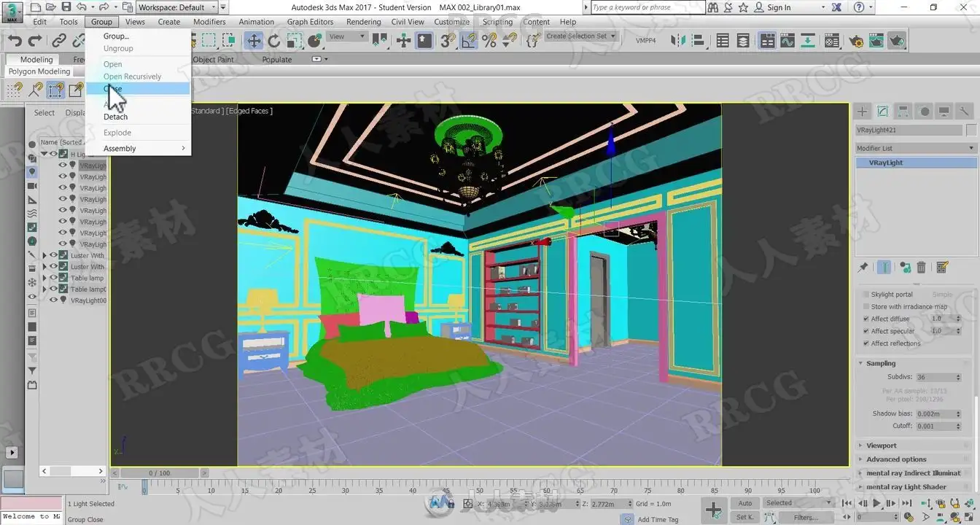Viewport: 980px width, 525px height.
Task: Remove modifier using the trash icon
Action: pyautogui.click(x=922, y=268)
